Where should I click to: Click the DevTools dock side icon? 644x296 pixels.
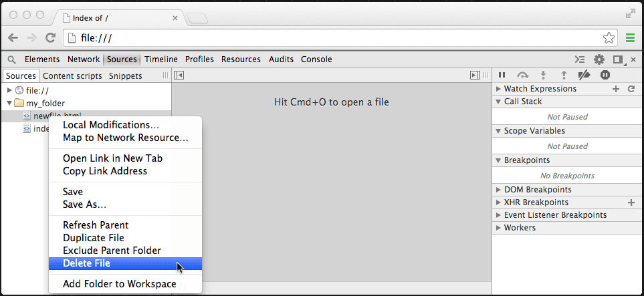pyautogui.click(x=618, y=59)
